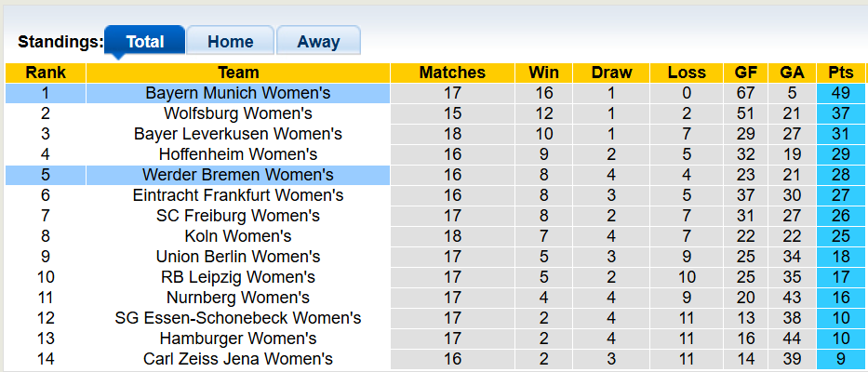Switch to the Total standings tab

[144, 42]
